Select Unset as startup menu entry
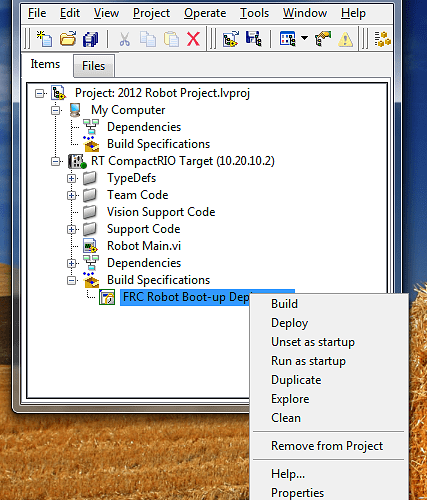 click(x=329, y=342)
